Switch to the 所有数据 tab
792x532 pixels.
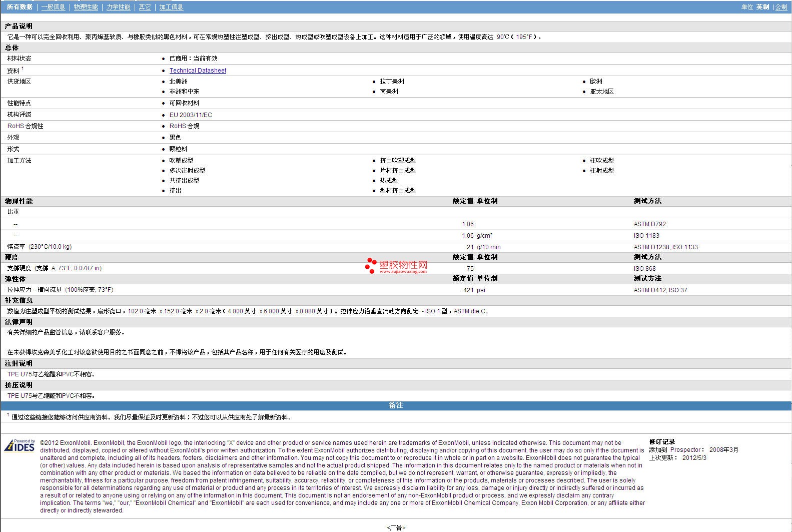pyautogui.click(x=20, y=7)
